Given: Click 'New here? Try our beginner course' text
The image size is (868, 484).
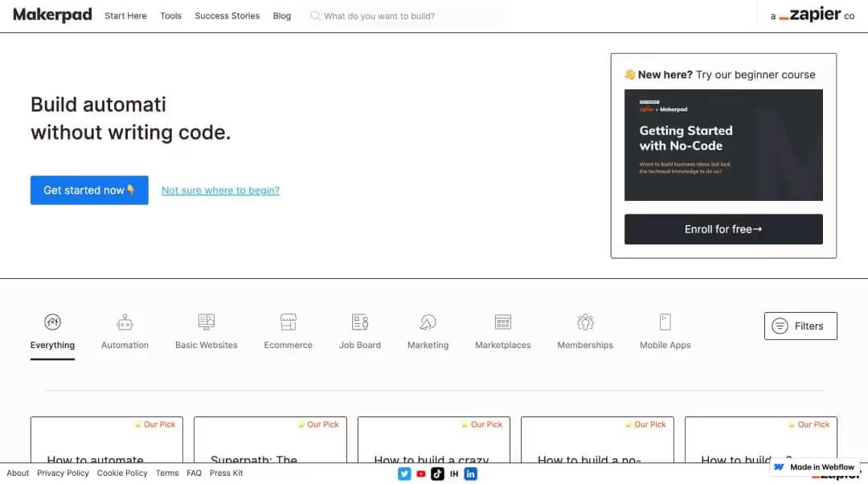Looking at the screenshot, I should click(x=720, y=75).
